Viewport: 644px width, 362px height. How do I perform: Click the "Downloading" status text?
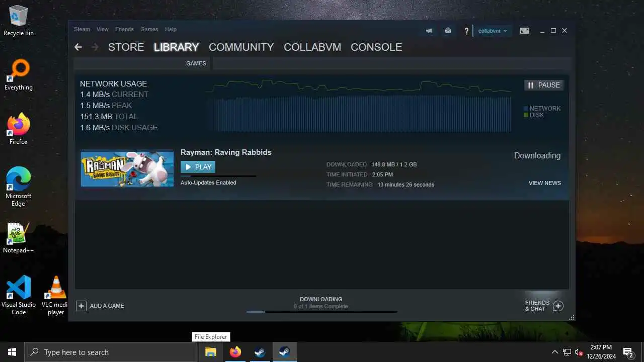click(x=537, y=155)
